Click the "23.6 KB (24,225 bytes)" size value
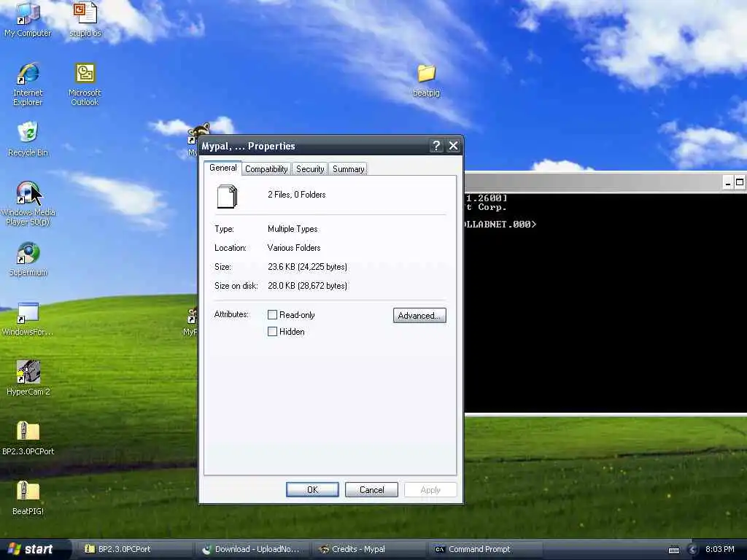 (307, 267)
